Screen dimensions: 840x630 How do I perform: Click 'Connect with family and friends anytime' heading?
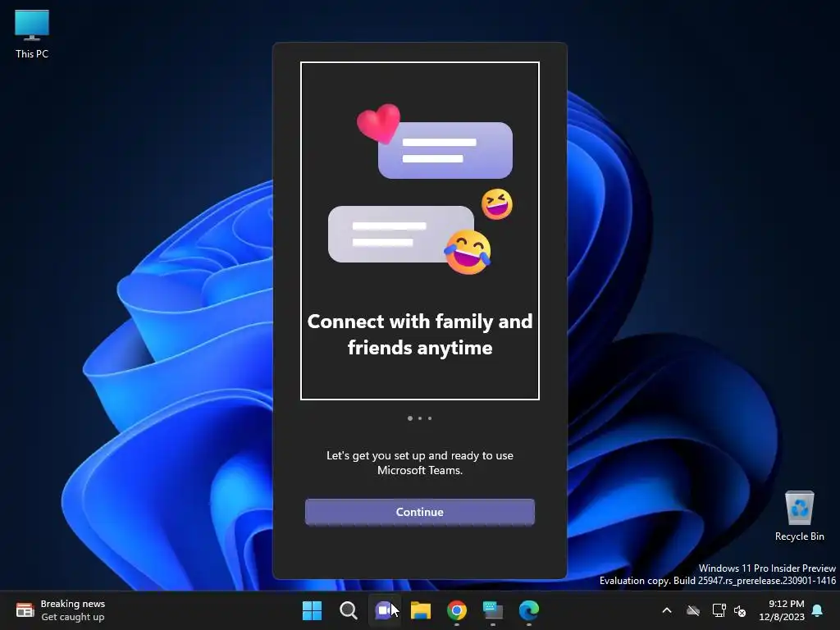(420, 335)
